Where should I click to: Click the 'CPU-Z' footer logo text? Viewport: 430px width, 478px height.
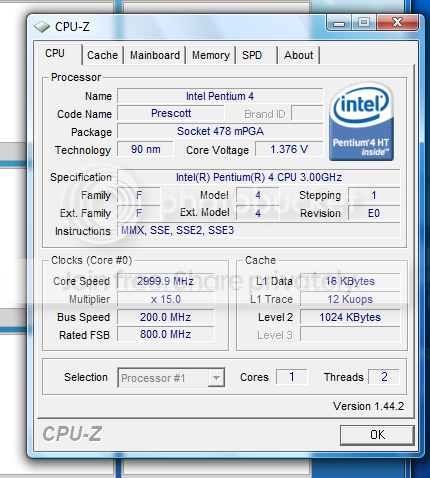click(x=72, y=434)
